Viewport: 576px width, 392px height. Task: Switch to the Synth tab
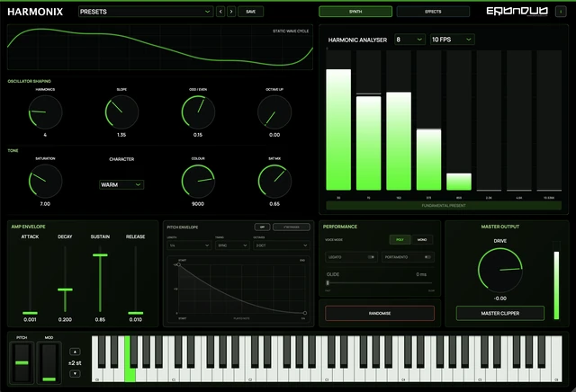point(355,12)
